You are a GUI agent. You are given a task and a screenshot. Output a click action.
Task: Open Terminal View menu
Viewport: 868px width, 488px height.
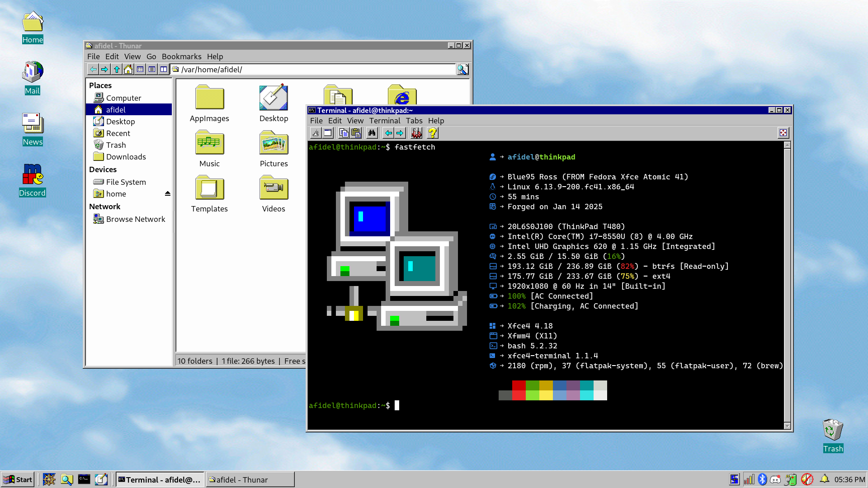point(355,121)
